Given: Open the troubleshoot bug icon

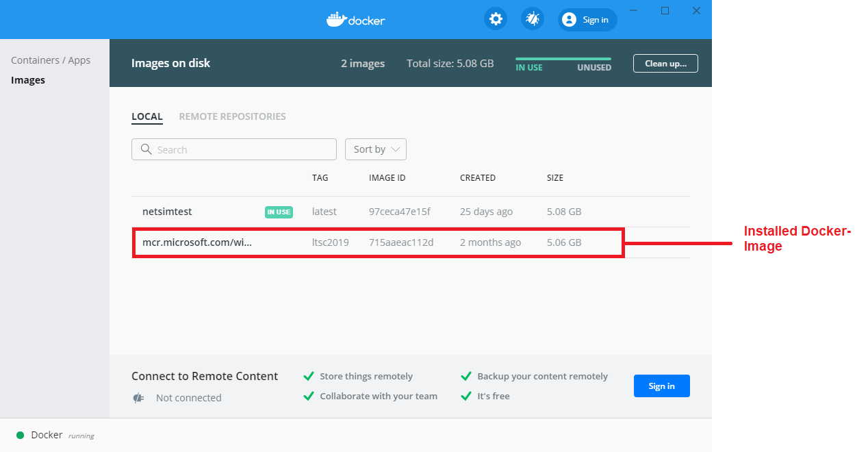Looking at the screenshot, I should point(532,19).
